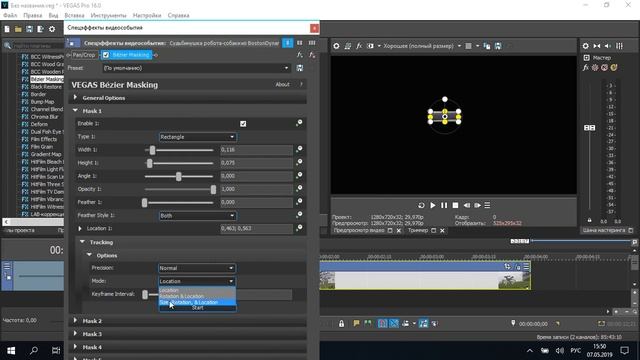Click the lock icon in timeline toolbar
640x360 pixels.
point(342,324)
